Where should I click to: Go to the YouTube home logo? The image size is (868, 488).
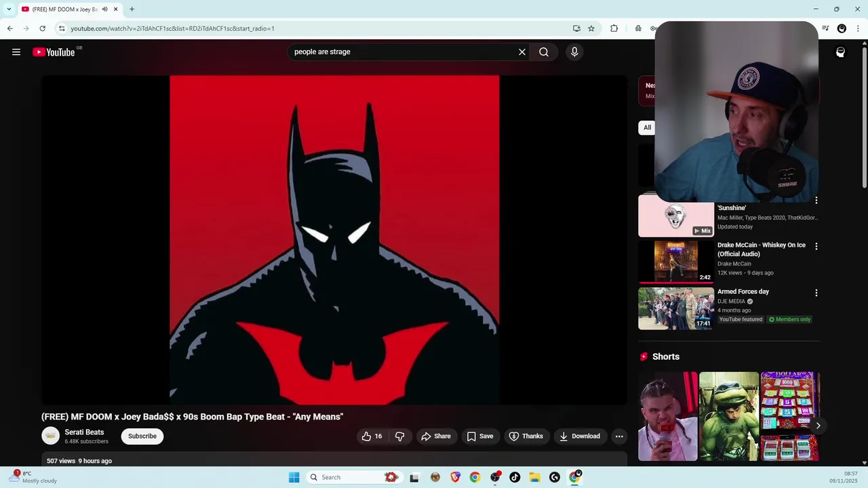[54, 52]
